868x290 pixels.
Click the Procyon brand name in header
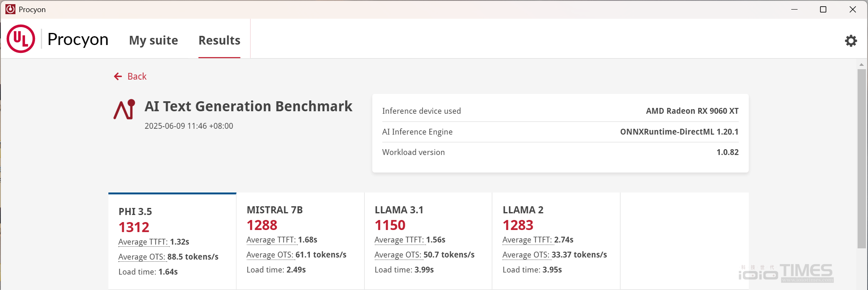pos(78,39)
